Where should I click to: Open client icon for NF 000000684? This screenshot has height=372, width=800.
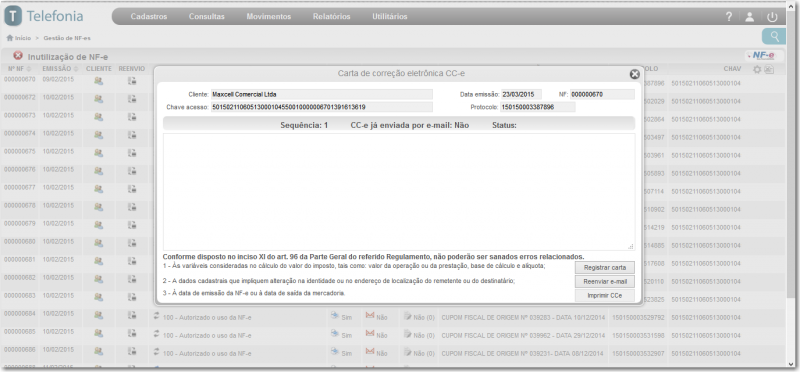[x=98, y=315]
